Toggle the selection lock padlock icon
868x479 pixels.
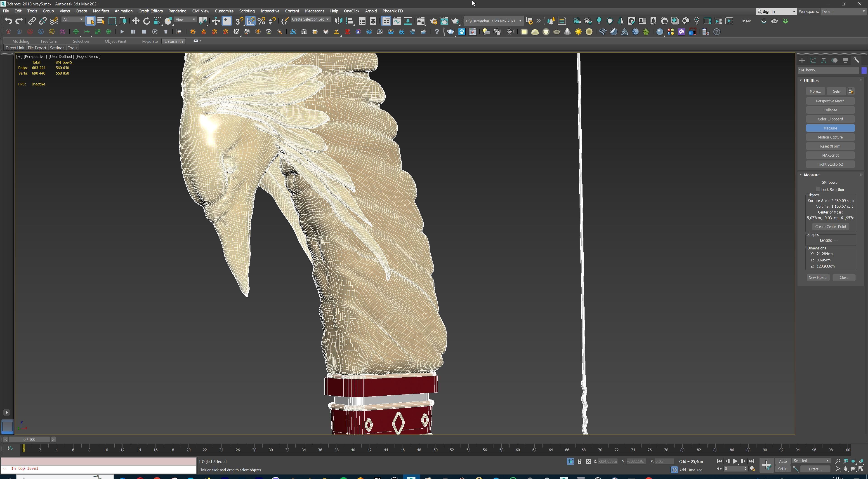579,461
